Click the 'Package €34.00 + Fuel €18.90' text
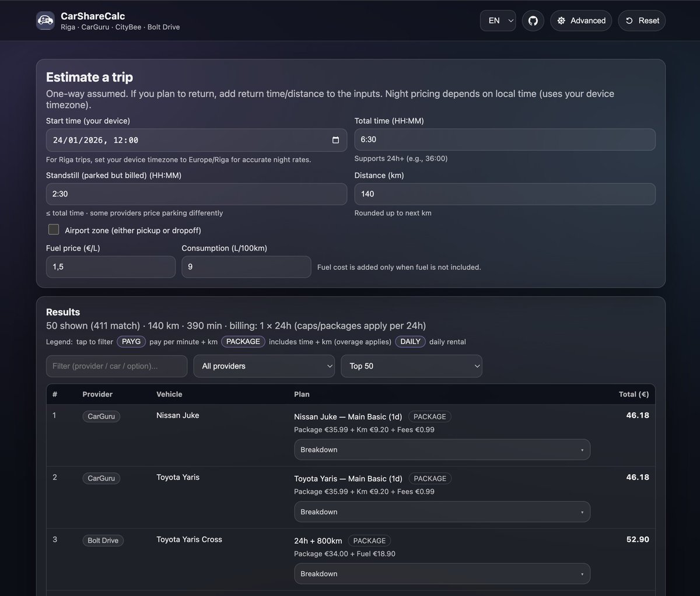The height and width of the screenshot is (596, 700). click(345, 554)
